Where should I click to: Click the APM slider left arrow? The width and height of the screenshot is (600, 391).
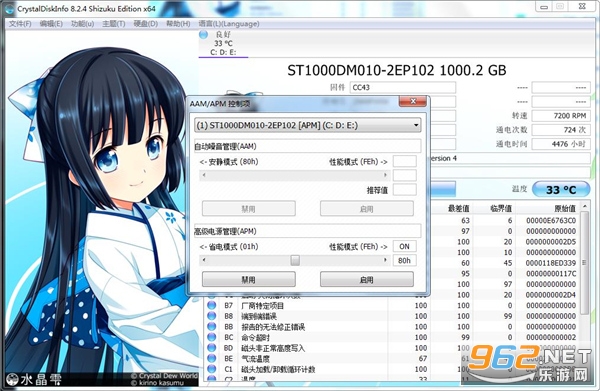tap(204, 260)
